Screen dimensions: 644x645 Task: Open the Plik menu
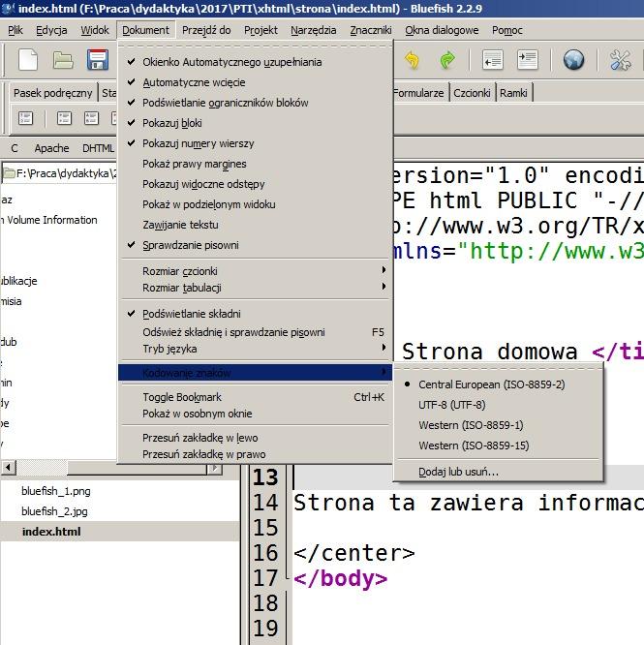click(15, 30)
